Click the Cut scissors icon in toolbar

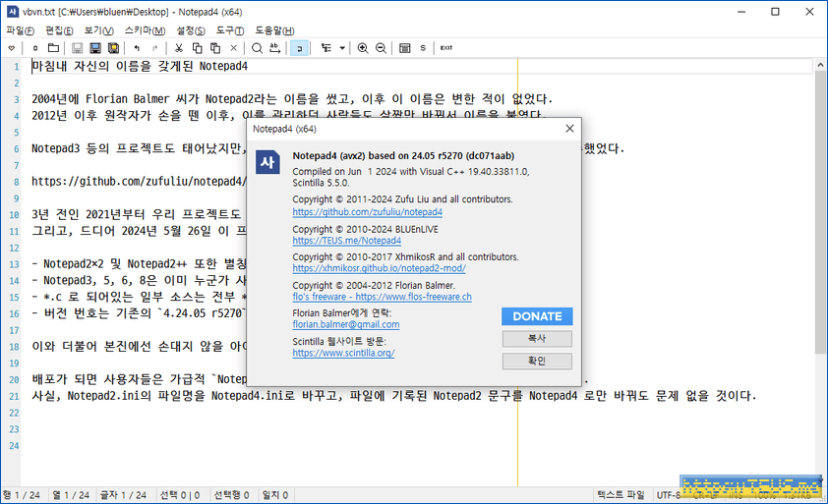pyautogui.click(x=180, y=48)
